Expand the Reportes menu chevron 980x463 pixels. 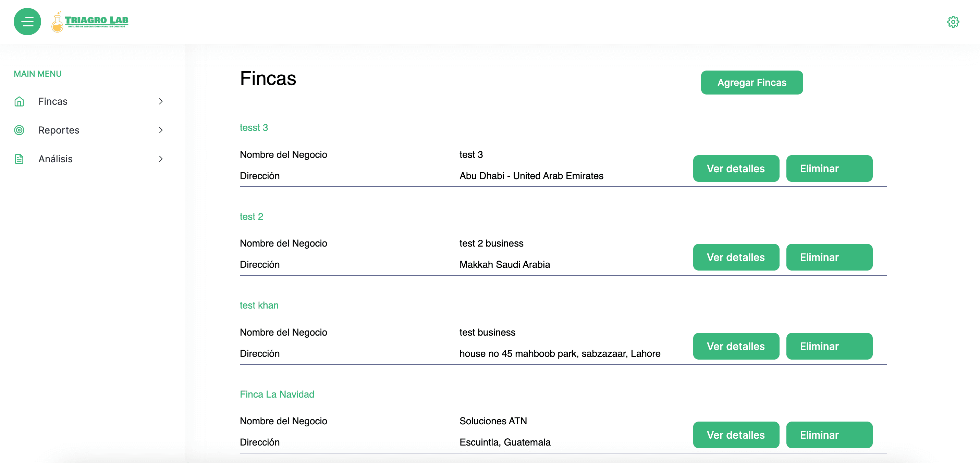pos(161,130)
